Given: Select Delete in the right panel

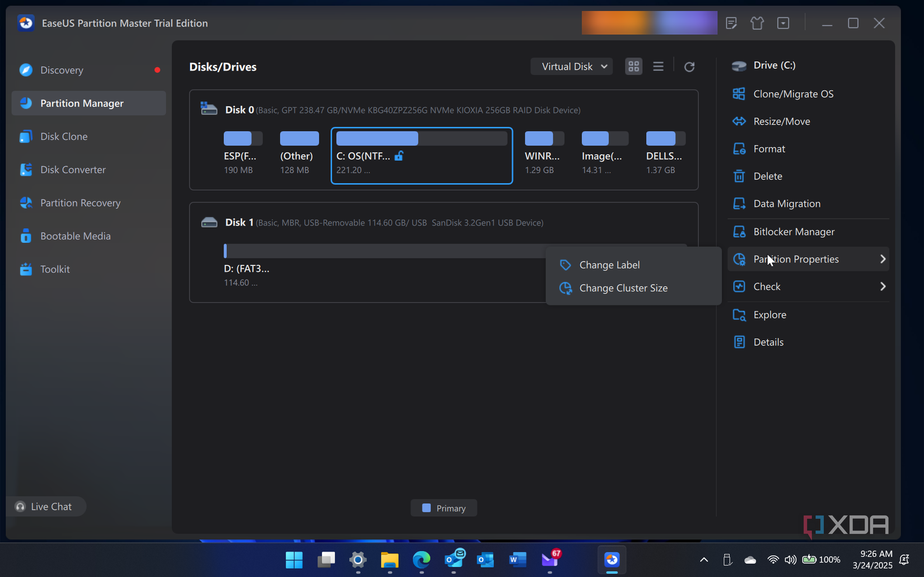Looking at the screenshot, I should (768, 176).
